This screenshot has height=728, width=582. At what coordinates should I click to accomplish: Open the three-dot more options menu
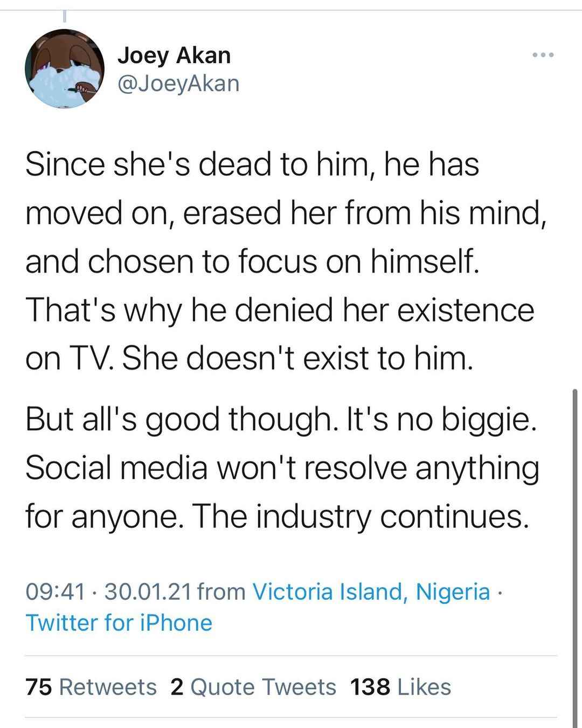(542, 55)
